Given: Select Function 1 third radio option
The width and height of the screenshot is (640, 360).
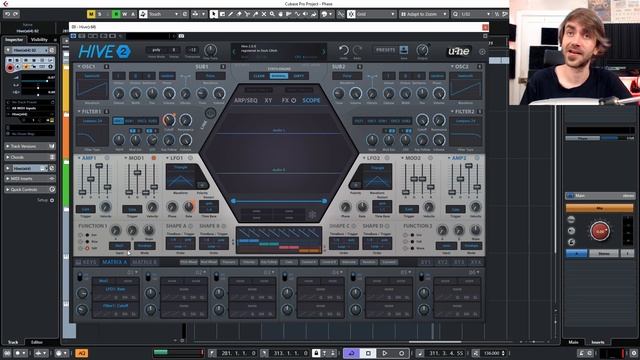Looking at the screenshot, I should (x=87, y=248).
